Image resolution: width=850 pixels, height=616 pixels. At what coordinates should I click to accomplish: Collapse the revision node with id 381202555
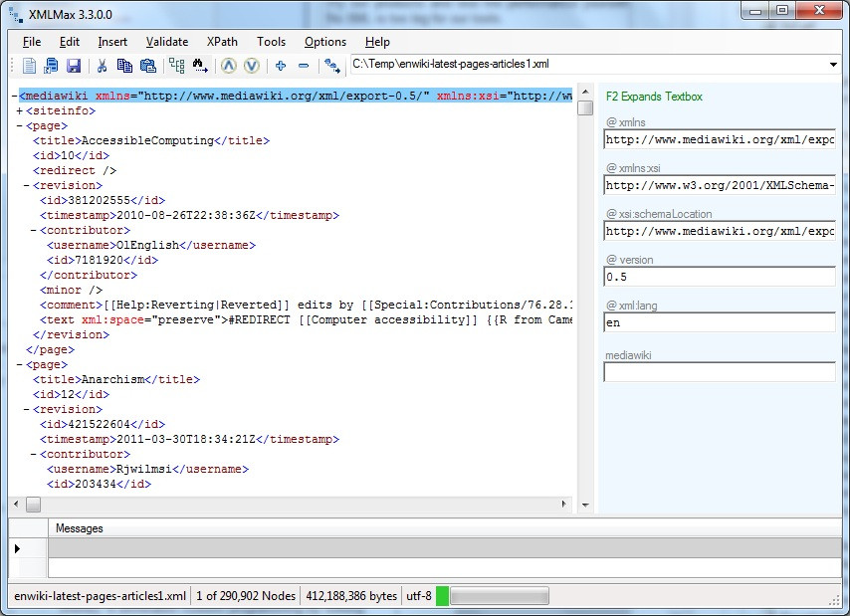coord(27,186)
